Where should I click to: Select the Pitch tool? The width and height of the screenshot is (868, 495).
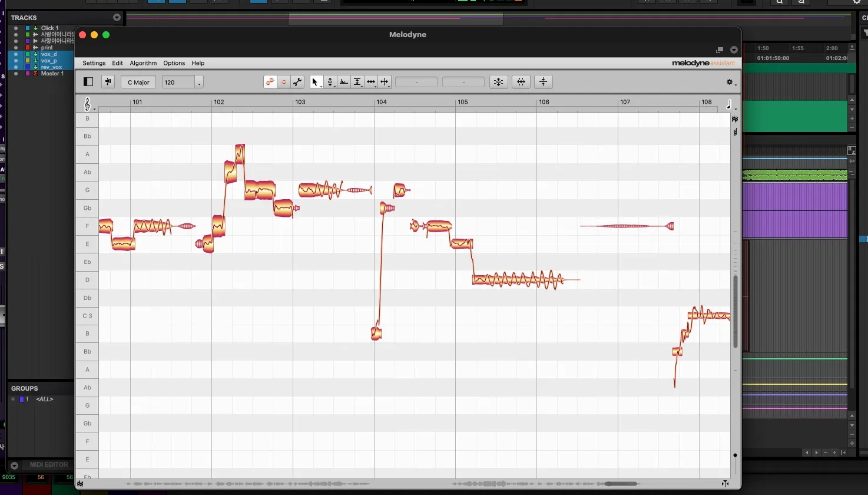330,82
